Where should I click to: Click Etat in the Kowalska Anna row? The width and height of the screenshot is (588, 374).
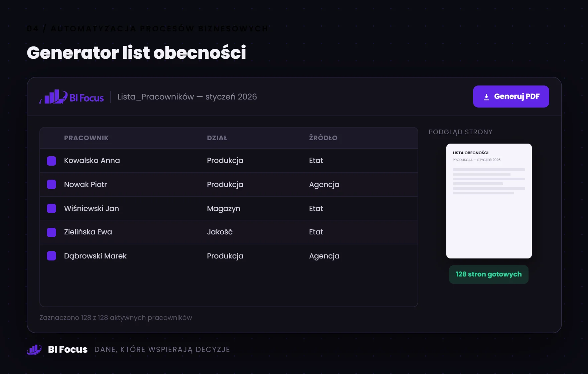point(316,161)
